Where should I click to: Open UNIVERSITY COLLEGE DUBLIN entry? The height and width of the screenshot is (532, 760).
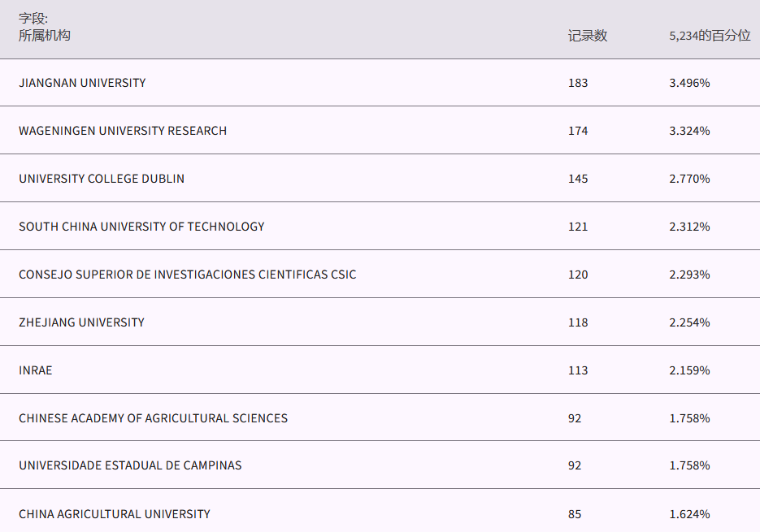(x=102, y=179)
